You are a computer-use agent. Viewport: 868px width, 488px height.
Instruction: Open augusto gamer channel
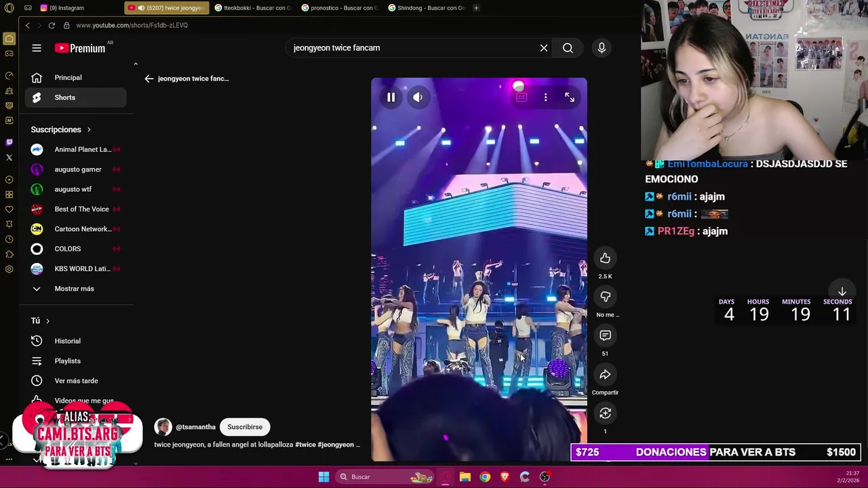76,169
